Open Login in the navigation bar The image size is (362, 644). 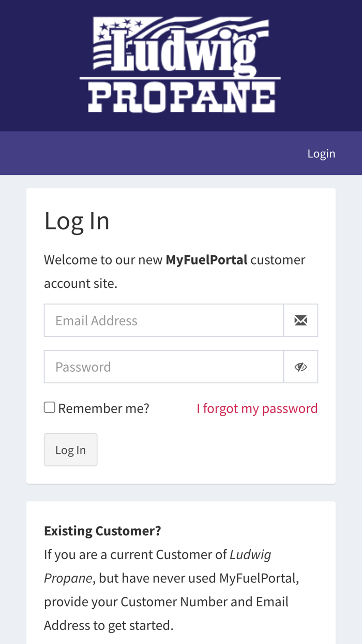321,154
